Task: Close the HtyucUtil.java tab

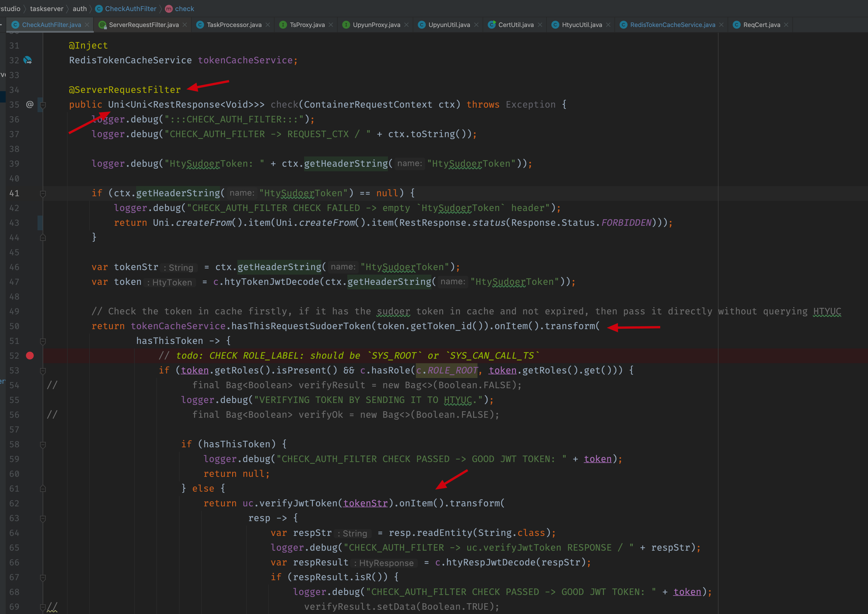Action: [x=608, y=25]
